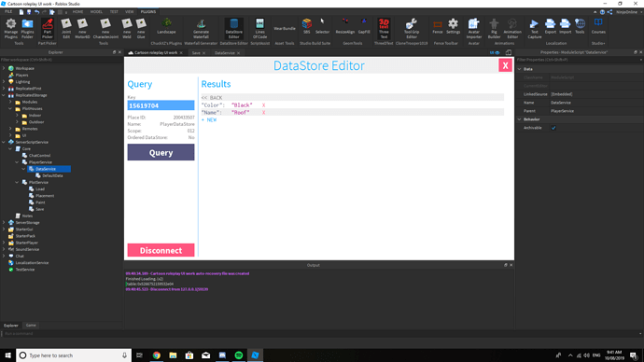Create a new CharacterJoint
644x362 pixels.
(105, 28)
